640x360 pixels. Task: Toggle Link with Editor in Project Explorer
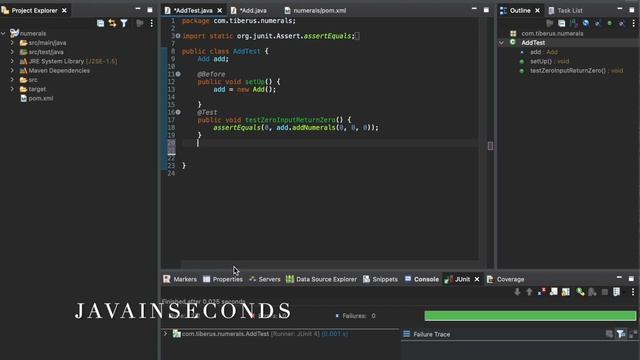coord(112,23)
